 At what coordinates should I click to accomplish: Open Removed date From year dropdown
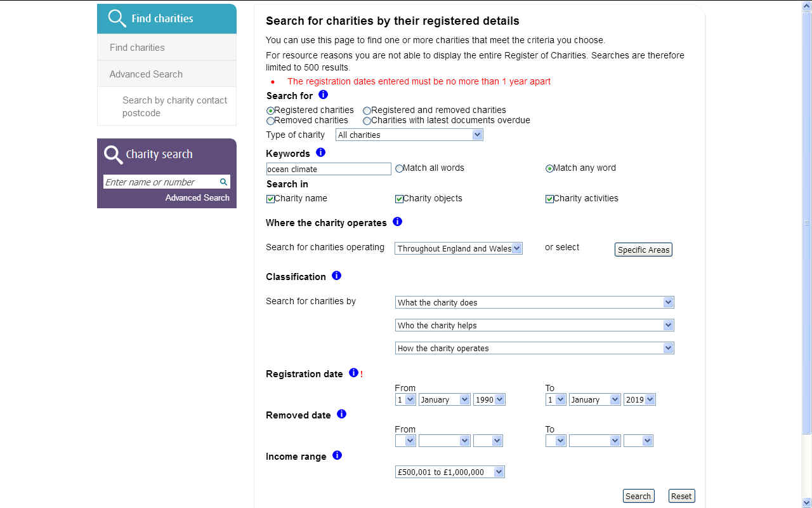click(488, 440)
